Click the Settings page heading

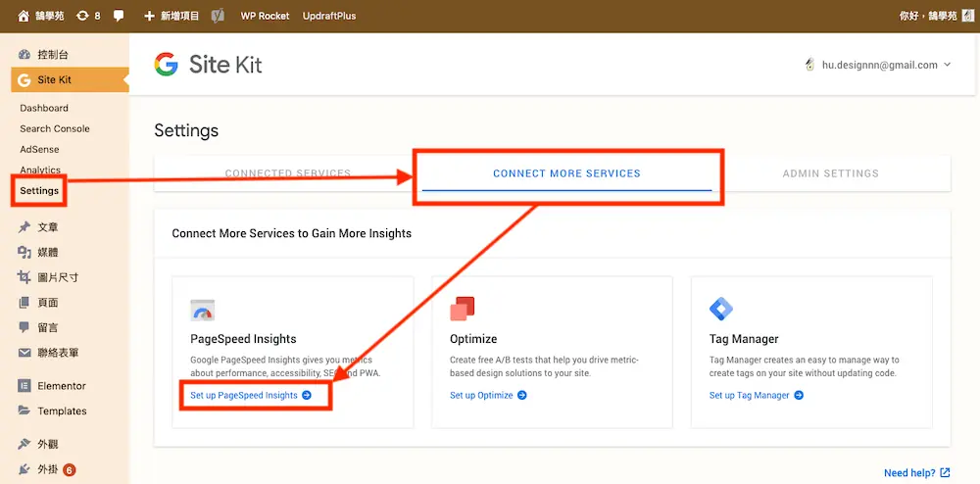pos(186,130)
